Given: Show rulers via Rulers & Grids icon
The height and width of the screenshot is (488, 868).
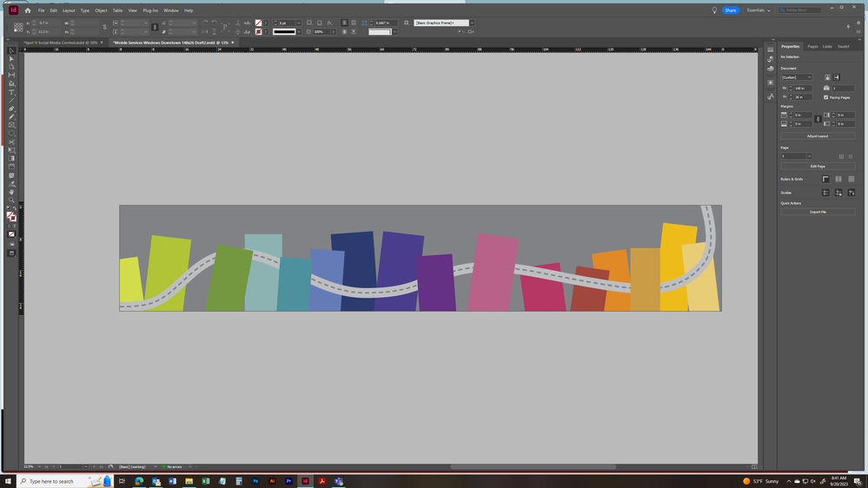Looking at the screenshot, I should pyautogui.click(x=826, y=179).
